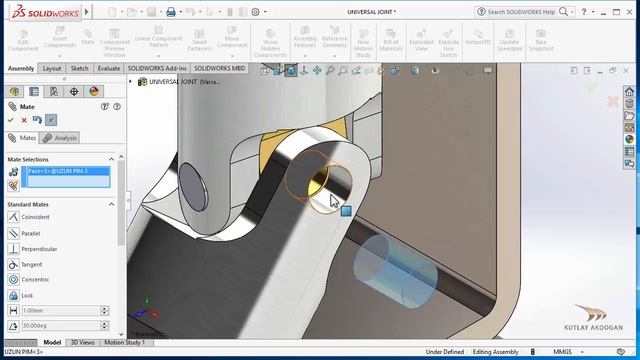640x360 pixels.
Task: Expand Linear Component Pattern dropdown arrow
Action: [x=158, y=56]
